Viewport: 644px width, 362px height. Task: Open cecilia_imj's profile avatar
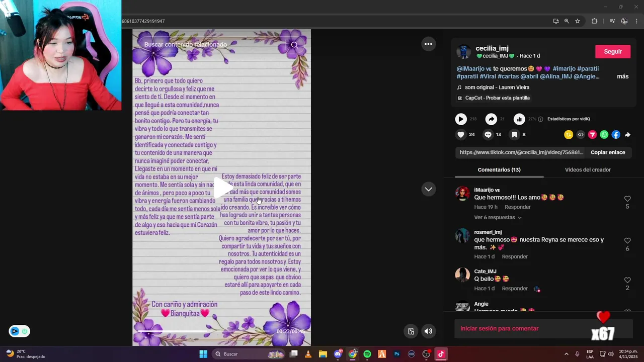464,52
